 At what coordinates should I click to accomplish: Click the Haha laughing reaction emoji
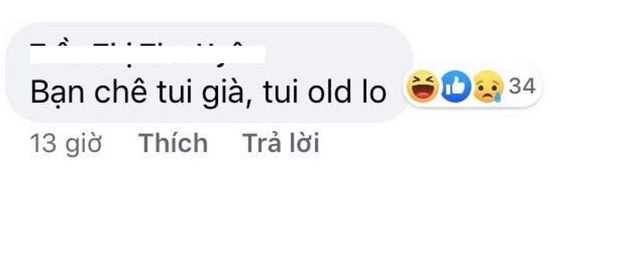pyautogui.click(x=421, y=86)
